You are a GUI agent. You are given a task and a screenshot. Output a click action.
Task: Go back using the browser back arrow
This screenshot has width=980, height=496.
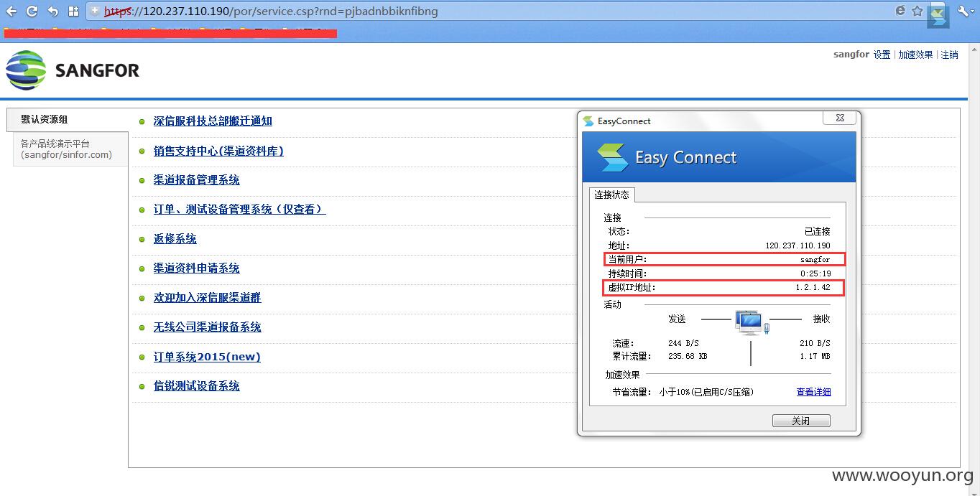point(11,11)
